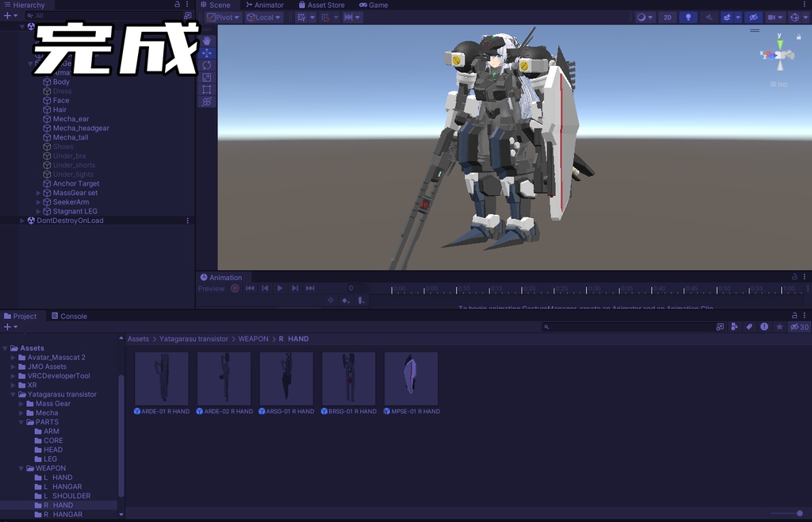
Task: Expand the DontDestroyOnLoad scene
Action: 22,221
